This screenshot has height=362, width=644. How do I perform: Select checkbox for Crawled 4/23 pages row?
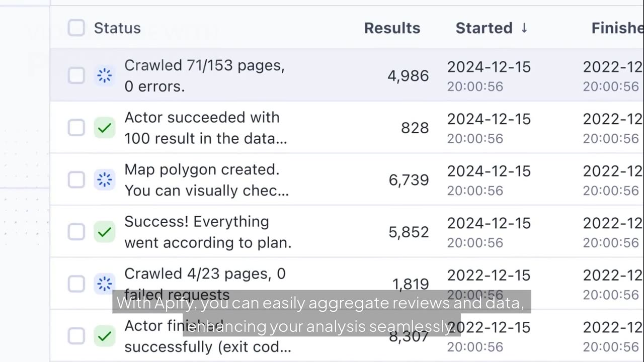coord(76,284)
